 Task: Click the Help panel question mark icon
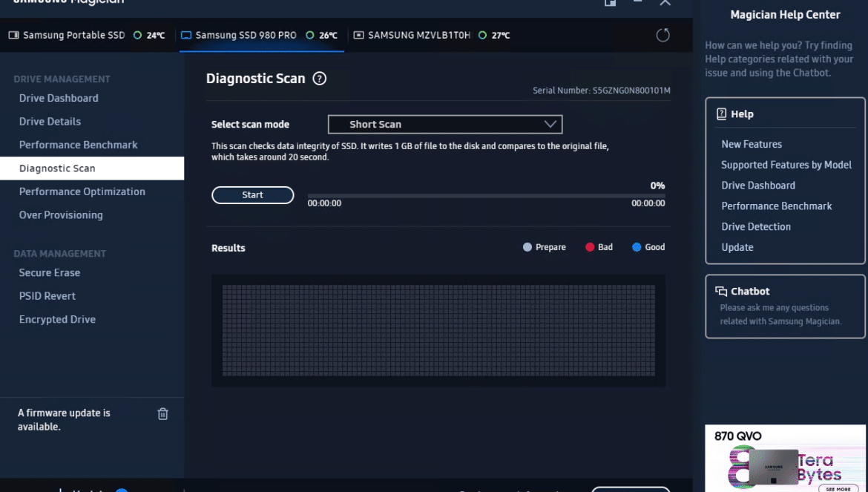[x=721, y=114]
